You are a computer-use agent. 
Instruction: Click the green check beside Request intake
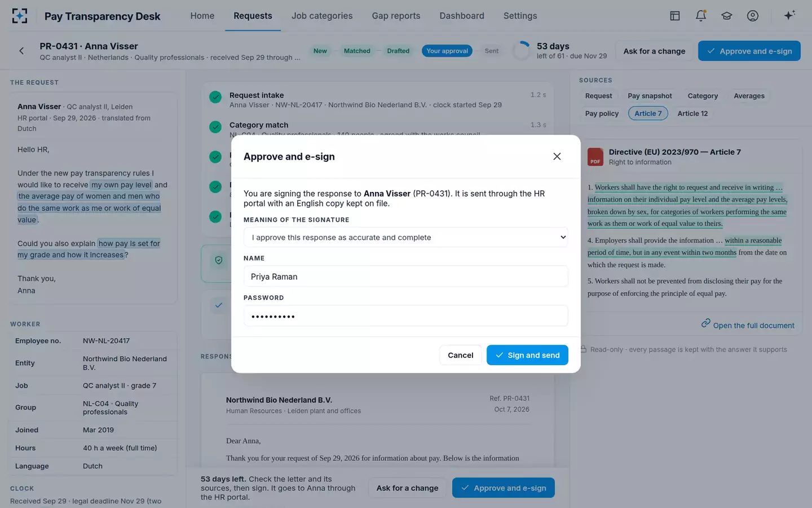[215, 97]
